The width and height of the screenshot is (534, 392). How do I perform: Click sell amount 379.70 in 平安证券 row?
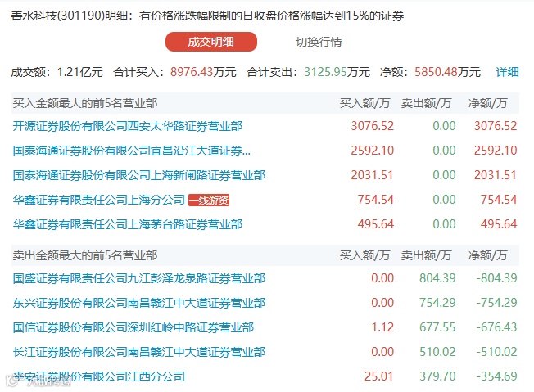point(437,376)
